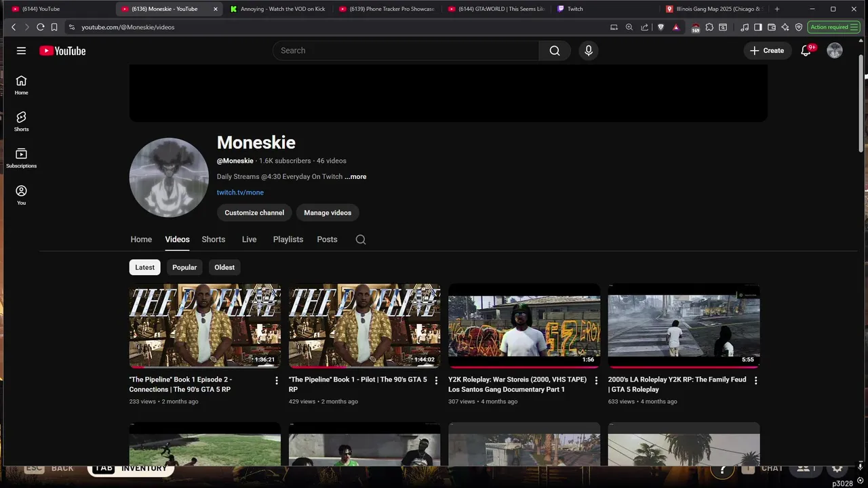
Task: Open Shorts from the left sidebar
Action: [x=21, y=121]
